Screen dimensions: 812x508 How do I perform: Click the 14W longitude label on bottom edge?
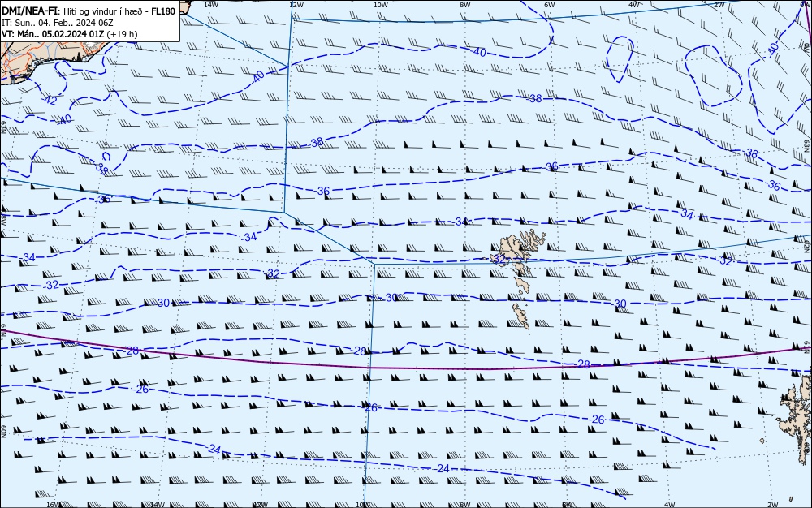157,505
